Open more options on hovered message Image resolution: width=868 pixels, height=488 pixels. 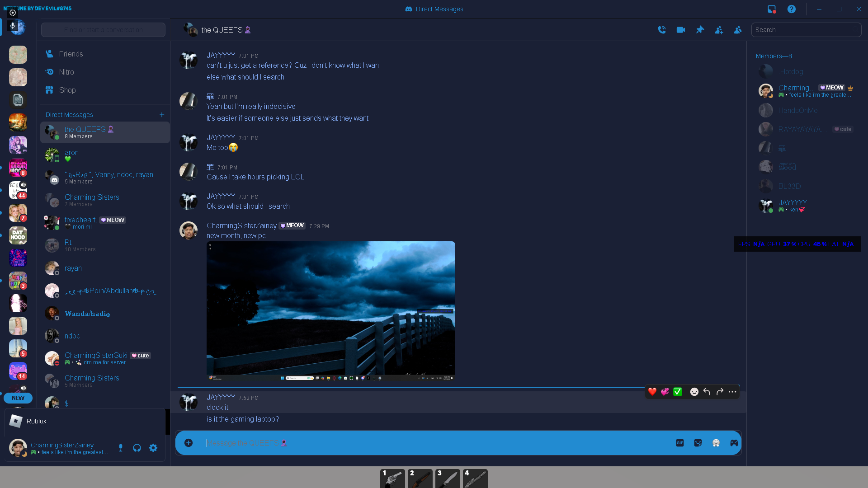(732, 392)
